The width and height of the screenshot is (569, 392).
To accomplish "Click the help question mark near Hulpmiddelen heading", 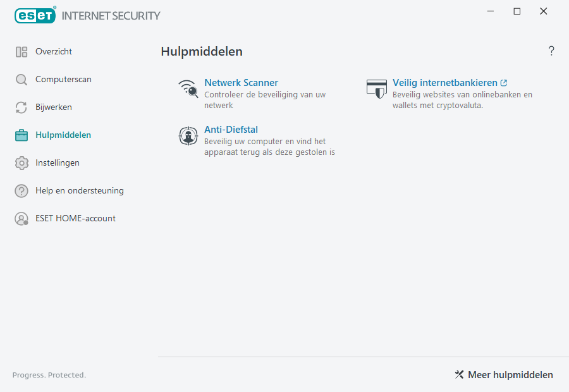I will 551,51.
